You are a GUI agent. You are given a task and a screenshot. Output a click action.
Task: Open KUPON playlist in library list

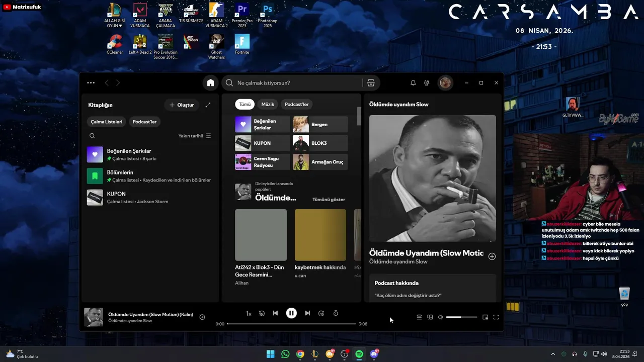click(x=150, y=197)
